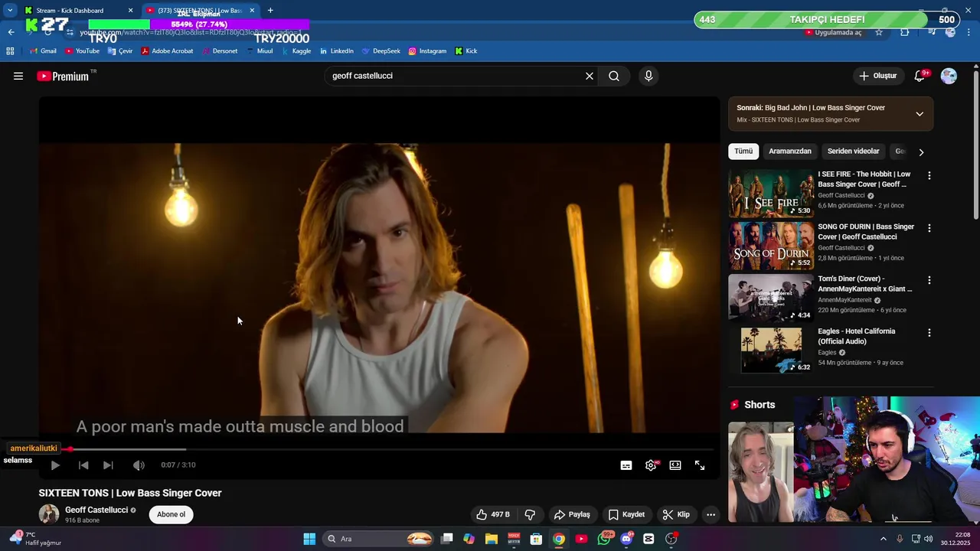Viewport: 980px width, 551px height.
Task: Open the Tom's Diner (Cover) video title
Action: click(x=865, y=284)
